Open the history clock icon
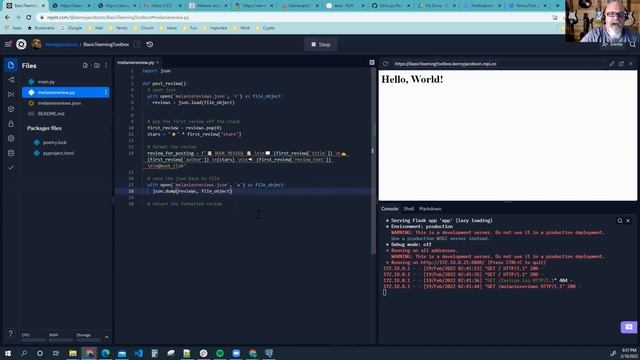This screenshot has height=360, width=640. pos(150,44)
